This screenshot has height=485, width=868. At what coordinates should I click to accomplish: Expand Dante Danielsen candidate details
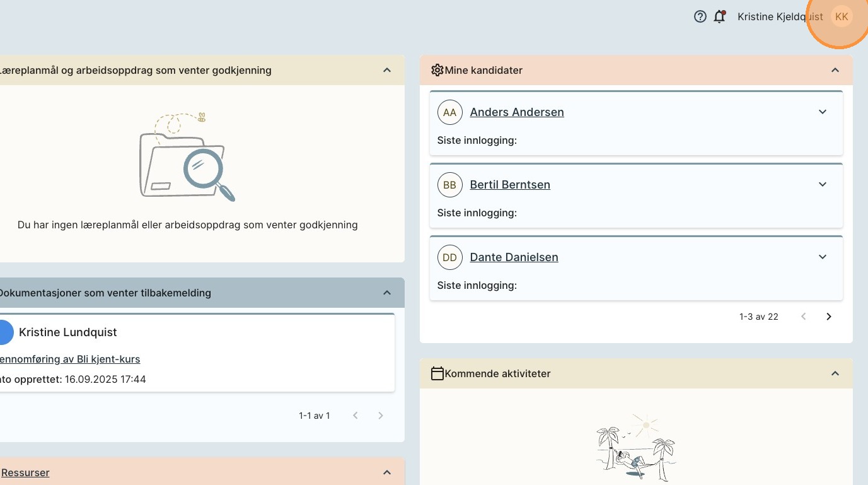coord(822,257)
